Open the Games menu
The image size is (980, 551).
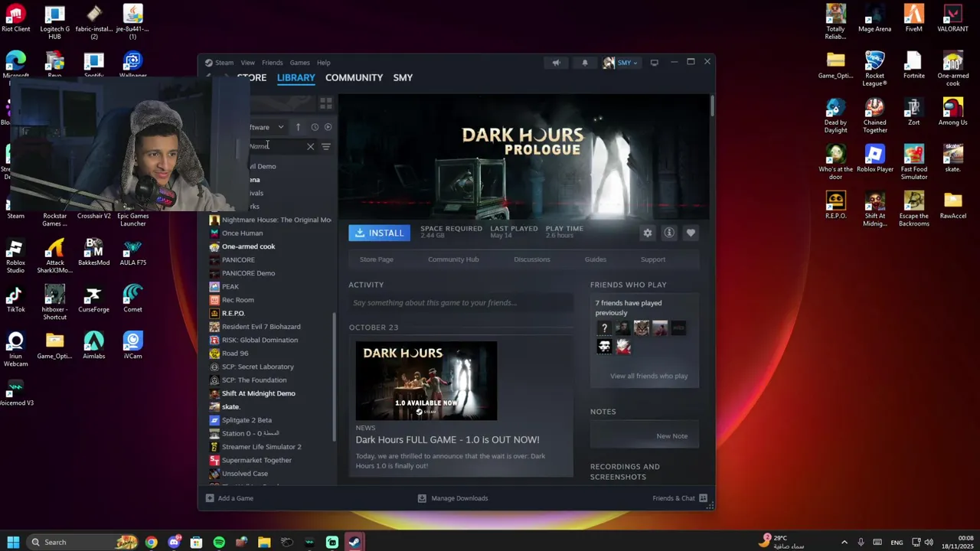300,63
